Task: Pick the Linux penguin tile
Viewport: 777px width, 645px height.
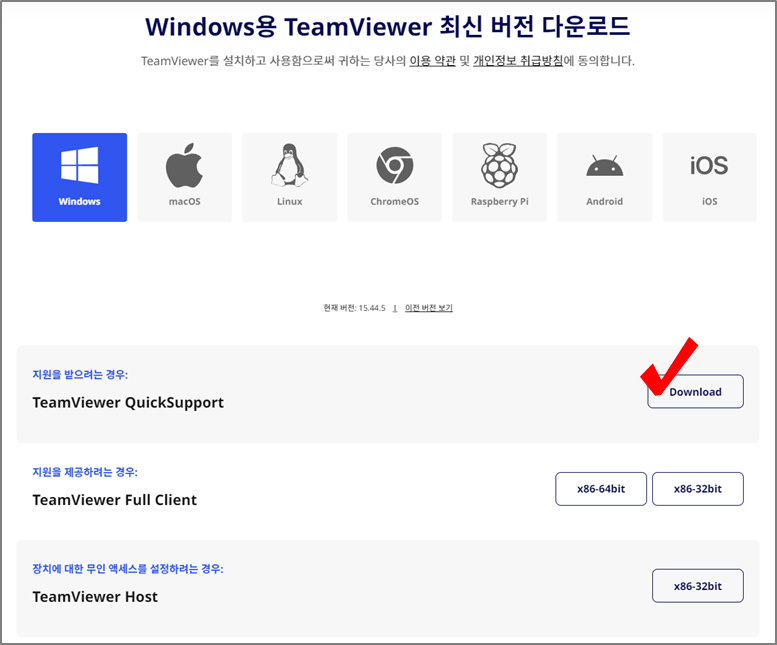Action: click(x=289, y=177)
